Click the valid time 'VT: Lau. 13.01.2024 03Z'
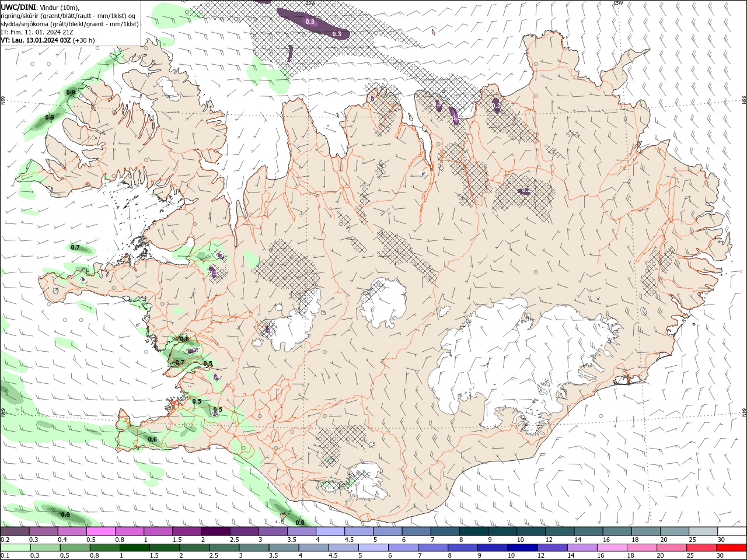This screenshot has width=747, height=560. pyautogui.click(x=36, y=40)
